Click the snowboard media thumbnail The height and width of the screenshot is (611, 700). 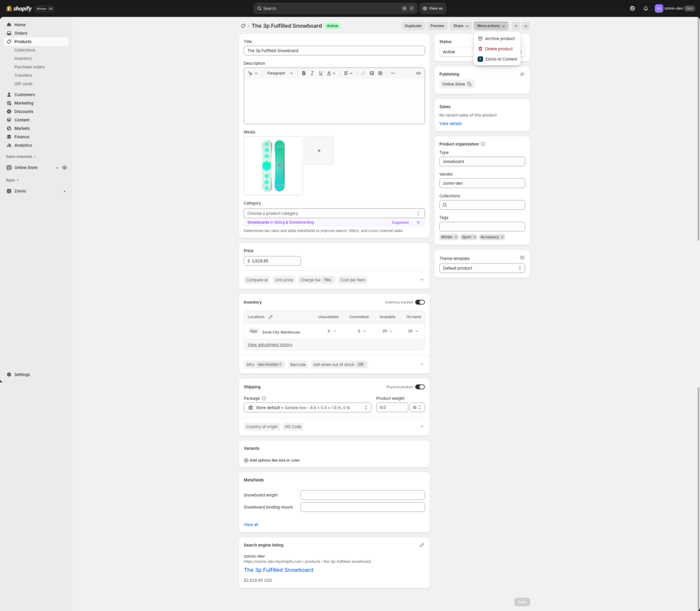pyautogui.click(x=273, y=165)
